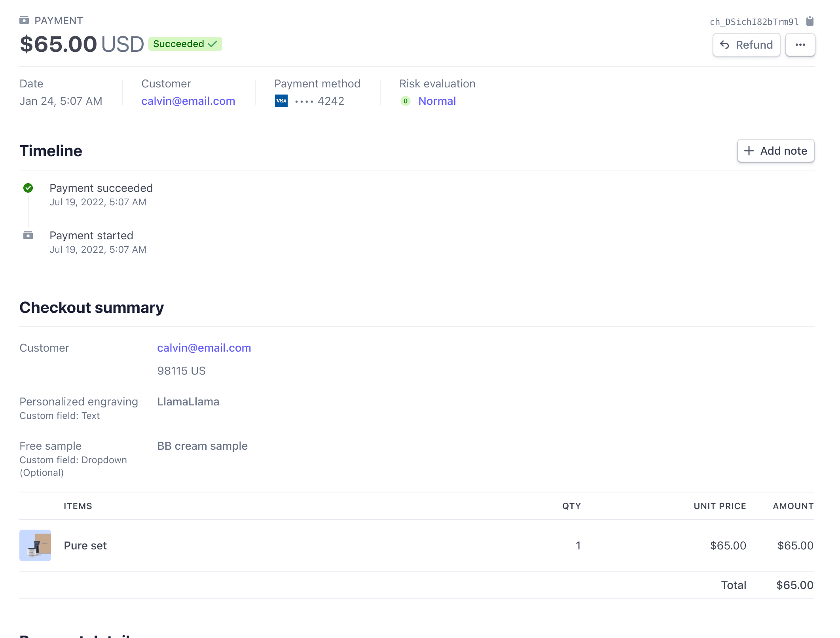Open the three-dot more actions menu

point(800,45)
